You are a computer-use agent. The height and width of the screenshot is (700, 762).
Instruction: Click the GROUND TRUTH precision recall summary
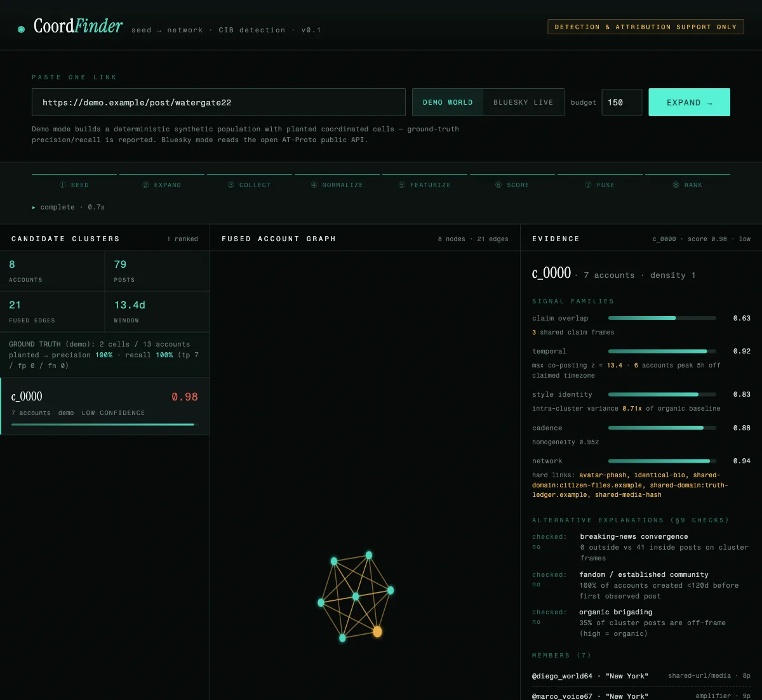click(x=104, y=355)
